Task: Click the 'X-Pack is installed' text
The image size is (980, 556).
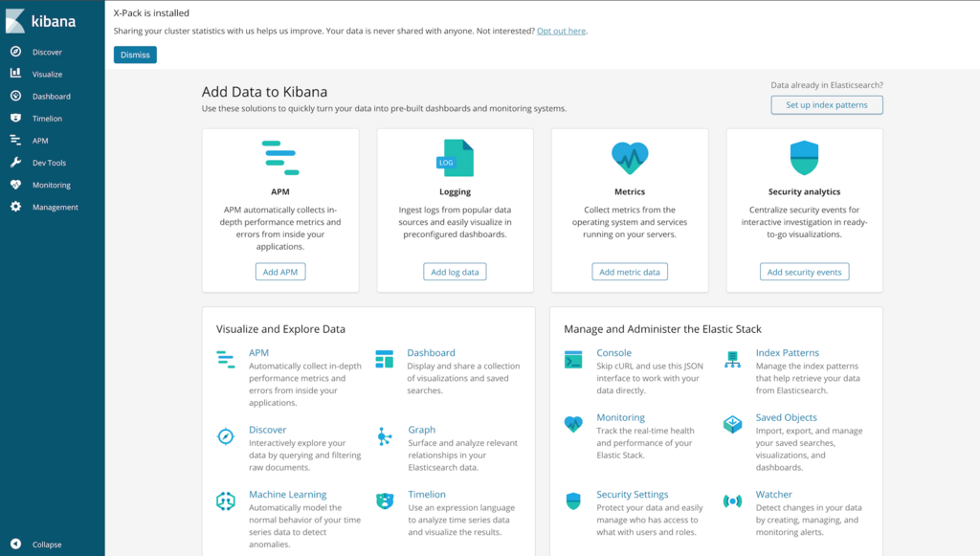Action: [x=151, y=12]
